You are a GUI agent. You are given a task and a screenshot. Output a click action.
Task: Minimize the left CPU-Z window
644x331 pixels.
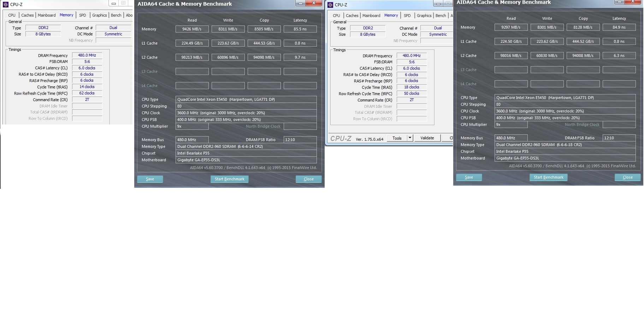[113, 4]
